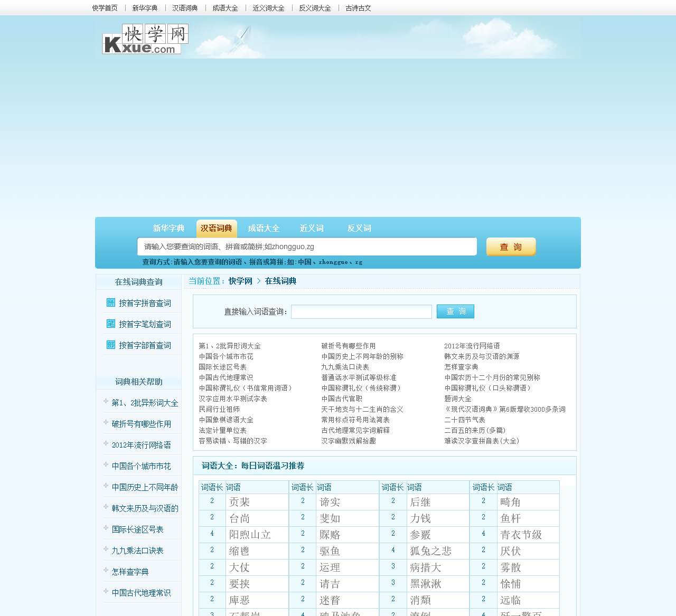
Task: Focus the main pinyin/word search box
Action: (x=307, y=247)
